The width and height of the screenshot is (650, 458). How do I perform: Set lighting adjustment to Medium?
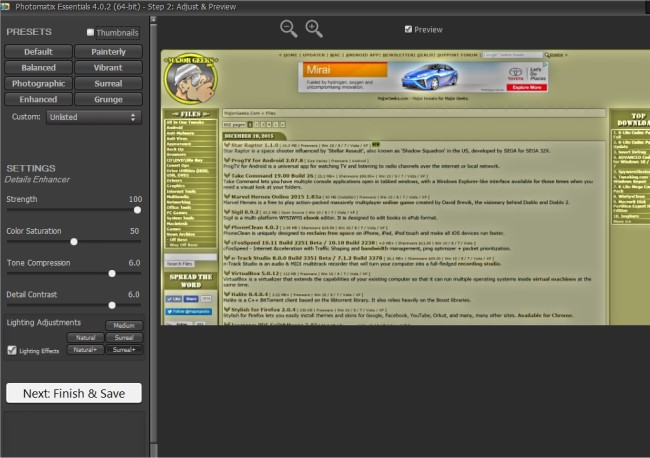pyautogui.click(x=124, y=325)
